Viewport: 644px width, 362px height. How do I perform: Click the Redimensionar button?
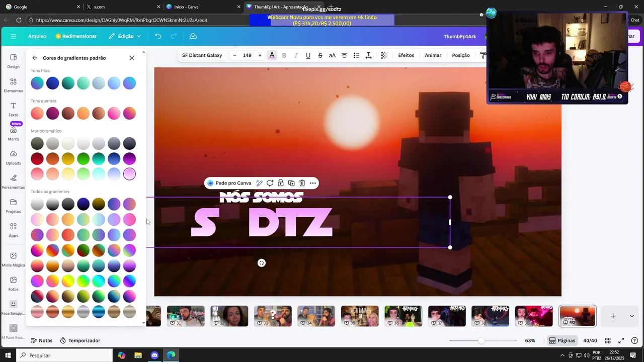[76, 36]
